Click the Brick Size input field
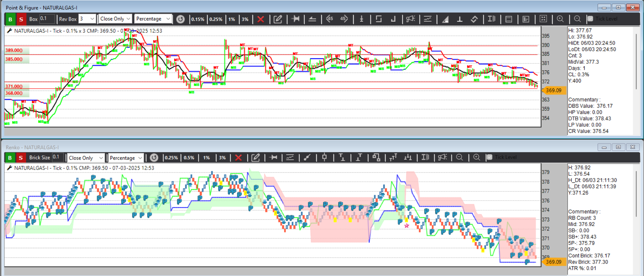Screen dimensions: 644x276 [x=57, y=157]
